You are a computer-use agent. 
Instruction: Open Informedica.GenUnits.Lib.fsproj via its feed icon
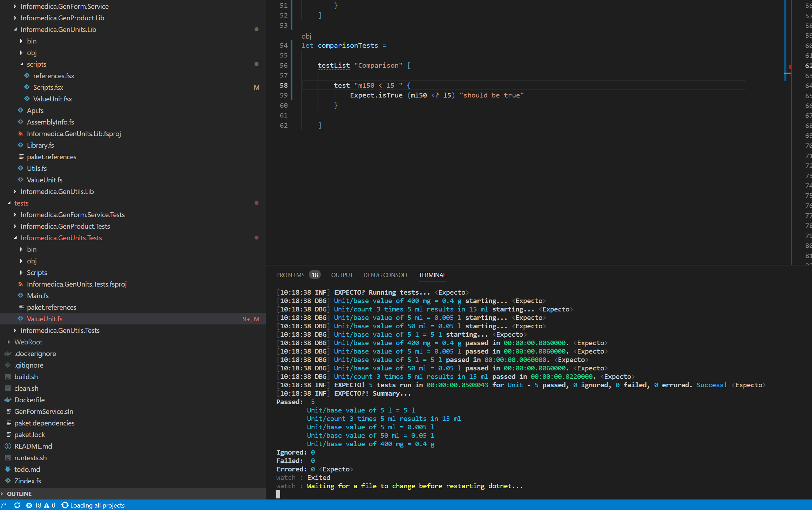point(20,134)
